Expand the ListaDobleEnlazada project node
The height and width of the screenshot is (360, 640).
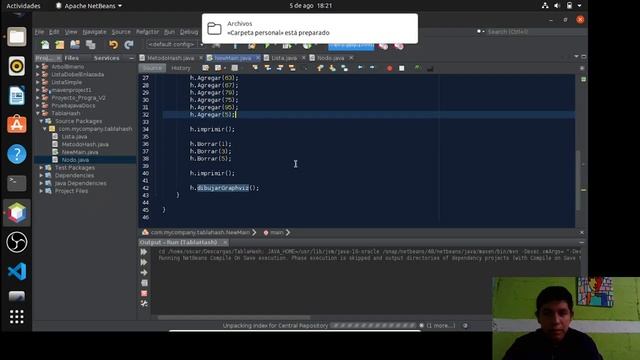coord(38,74)
